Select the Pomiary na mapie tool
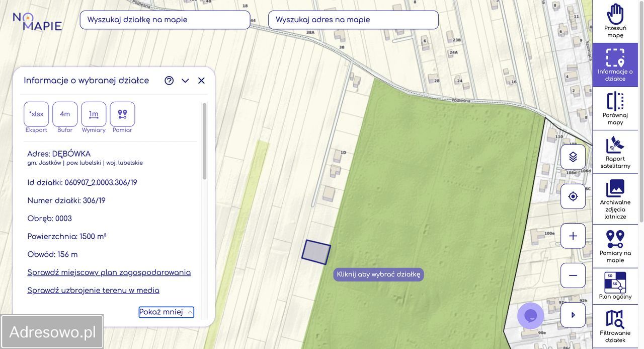The height and width of the screenshot is (349, 644). point(615,246)
